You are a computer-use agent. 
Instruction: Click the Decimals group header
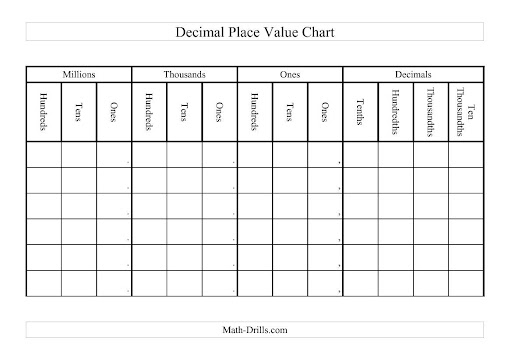(x=413, y=74)
